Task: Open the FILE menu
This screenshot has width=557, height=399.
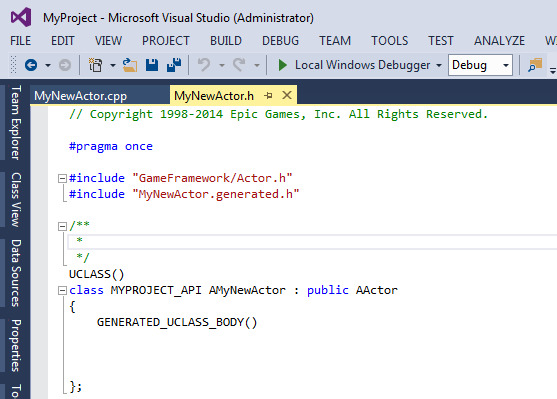Action: click(x=21, y=41)
